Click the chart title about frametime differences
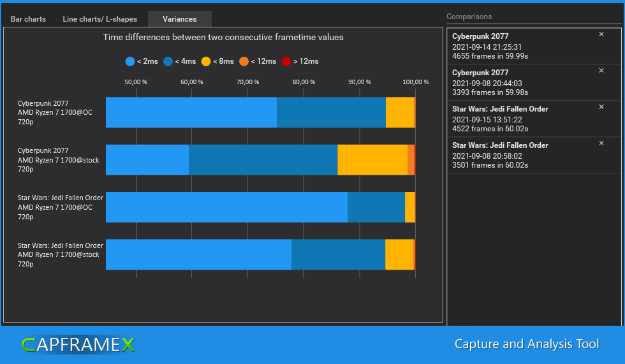The width and height of the screenshot is (625, 364). coord(223,37)
